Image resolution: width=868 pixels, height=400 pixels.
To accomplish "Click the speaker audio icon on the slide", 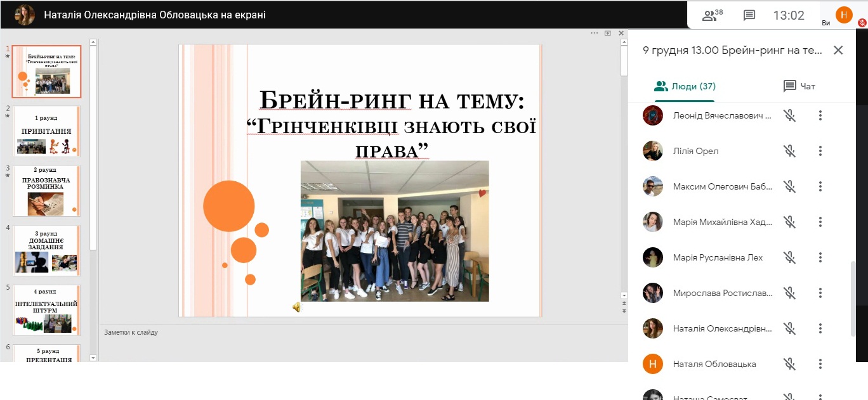I will coord(296,307).
